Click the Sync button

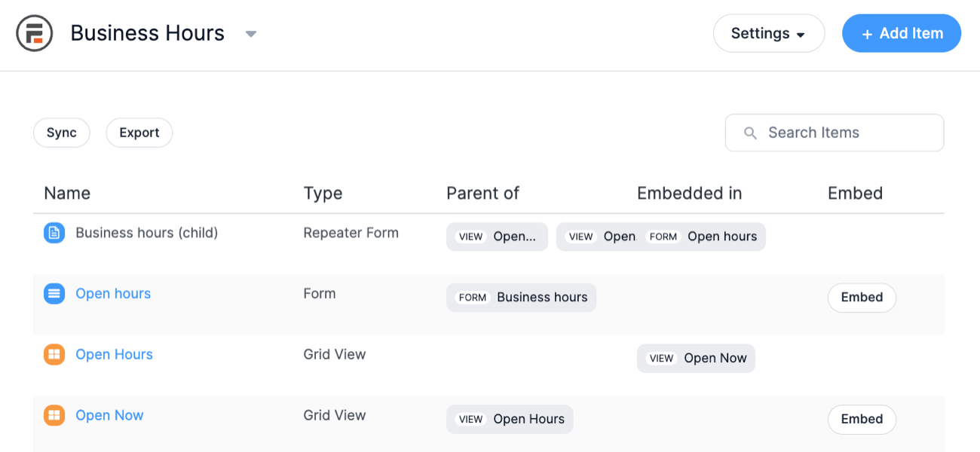pyautogui.click(x=62, y=133)
